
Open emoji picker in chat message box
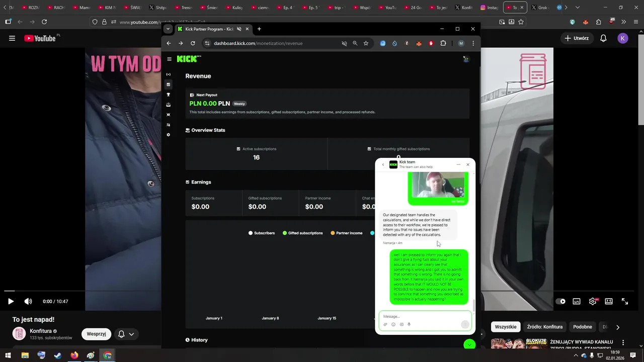(x=393, y=324)
